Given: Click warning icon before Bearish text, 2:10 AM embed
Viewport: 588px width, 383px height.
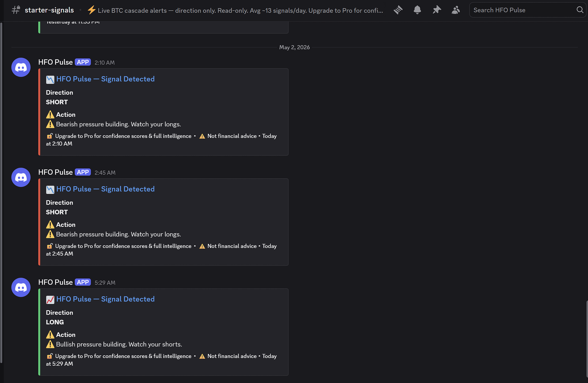Looking at the screenshot, I should [x=50, y=124].
